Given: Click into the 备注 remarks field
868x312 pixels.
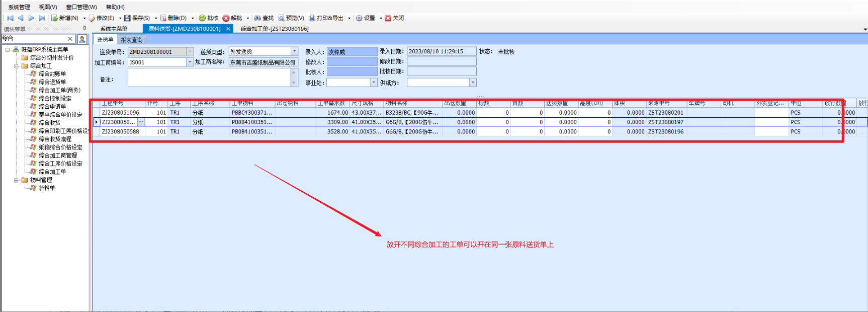Looking at the screenshot, I should point(209,77).
